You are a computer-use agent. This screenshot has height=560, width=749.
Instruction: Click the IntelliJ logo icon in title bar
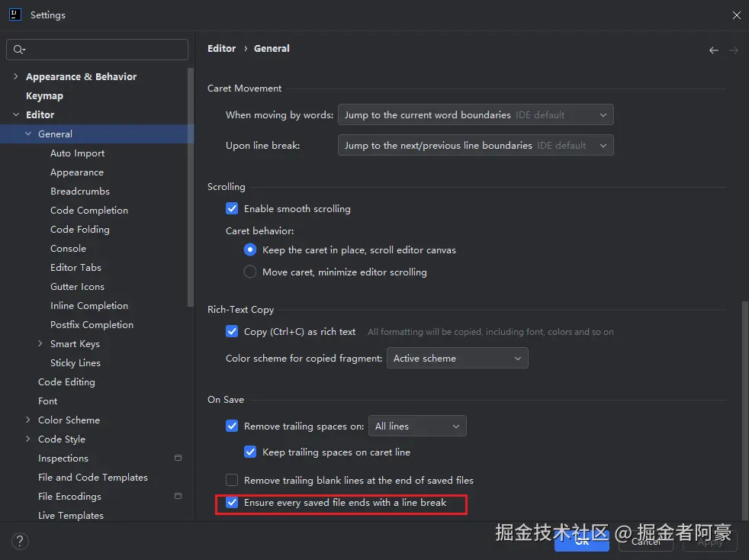pos(14,14)
